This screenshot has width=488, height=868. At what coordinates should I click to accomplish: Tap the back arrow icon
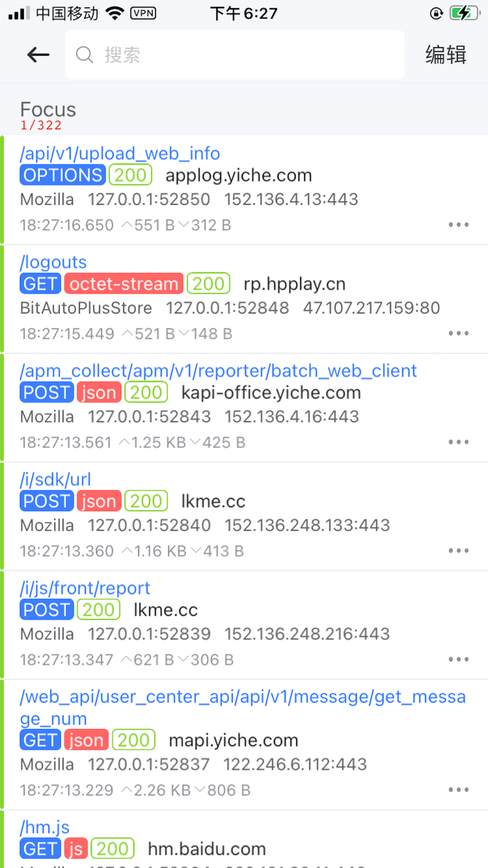point(38,55)
